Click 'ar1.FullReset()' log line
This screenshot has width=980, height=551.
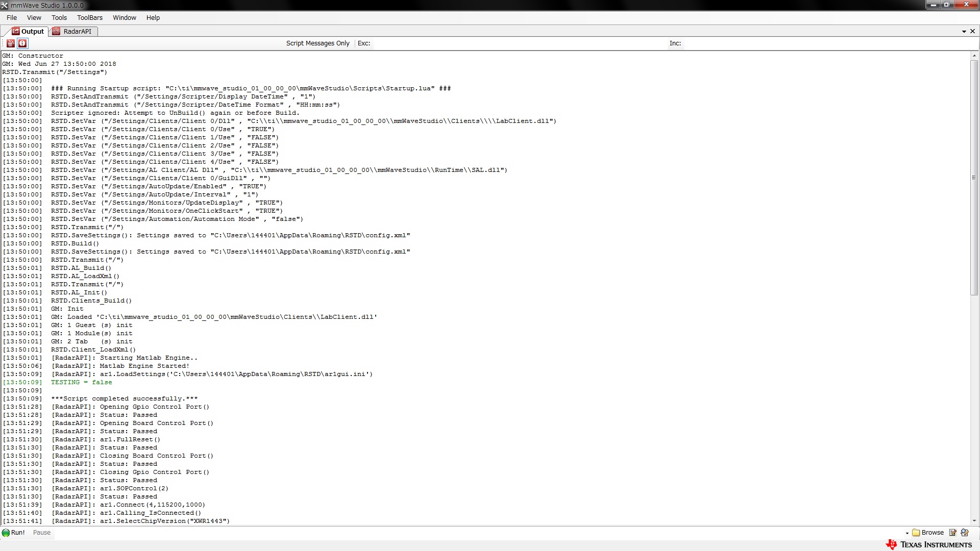[106, 439]
